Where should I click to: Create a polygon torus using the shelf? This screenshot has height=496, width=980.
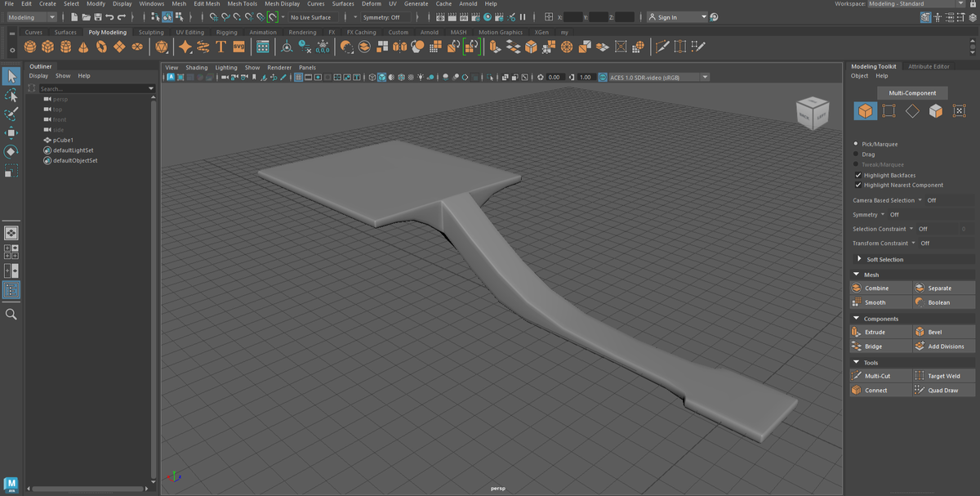tap(101, 47)
